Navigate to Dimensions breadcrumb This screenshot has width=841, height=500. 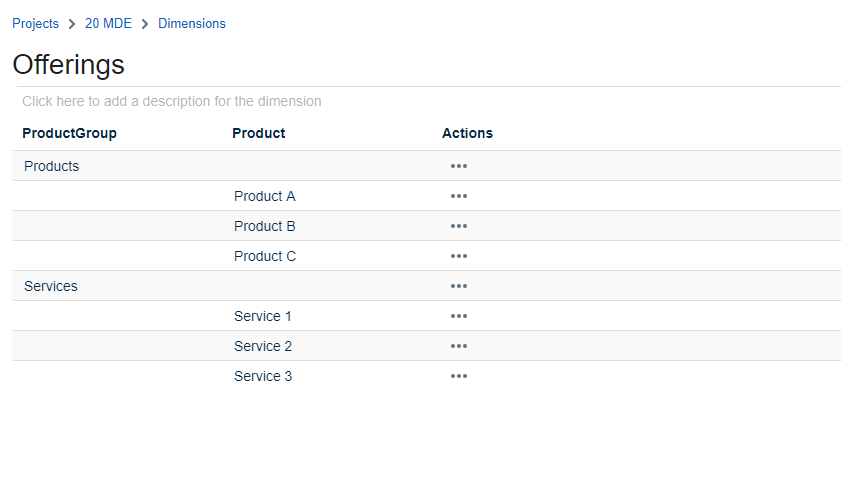click(192, 23)
